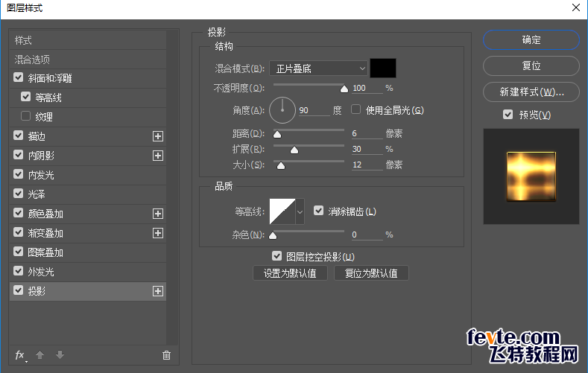Click the 杂色 noise slider handle
Screen dimensions: 588x373
point(273,235)
